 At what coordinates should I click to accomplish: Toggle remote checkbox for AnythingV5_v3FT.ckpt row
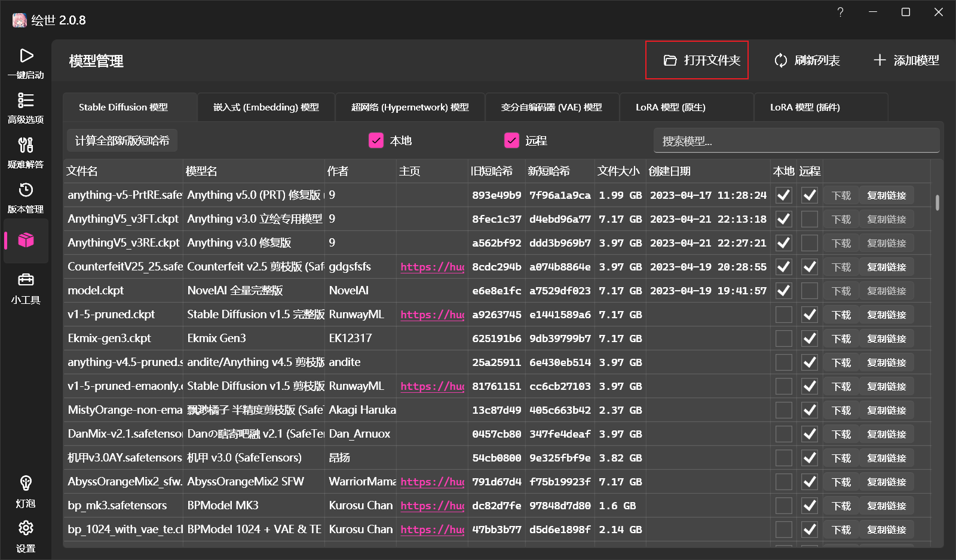coord(809,219)
